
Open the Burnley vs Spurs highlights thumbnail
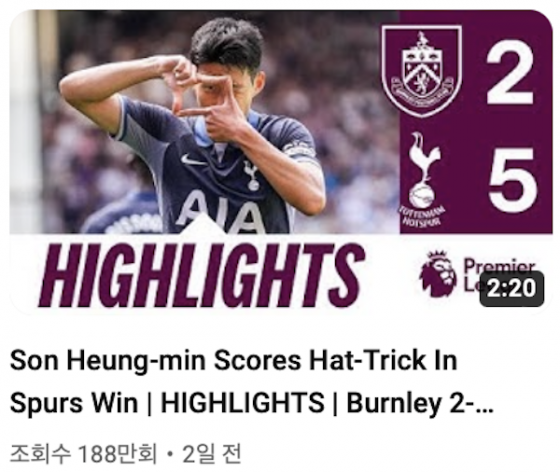point(281,162)
